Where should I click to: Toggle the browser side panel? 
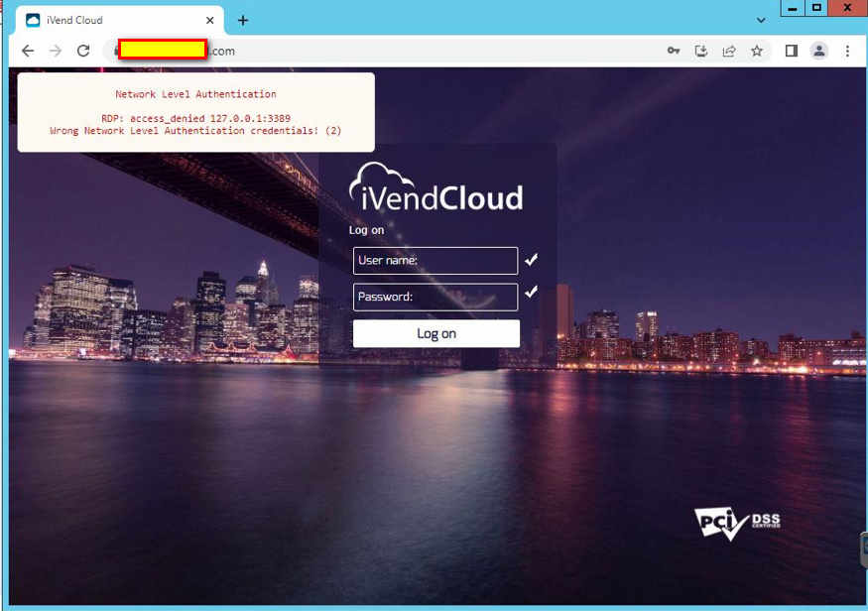pyautogui.click(x=792, y=51)
